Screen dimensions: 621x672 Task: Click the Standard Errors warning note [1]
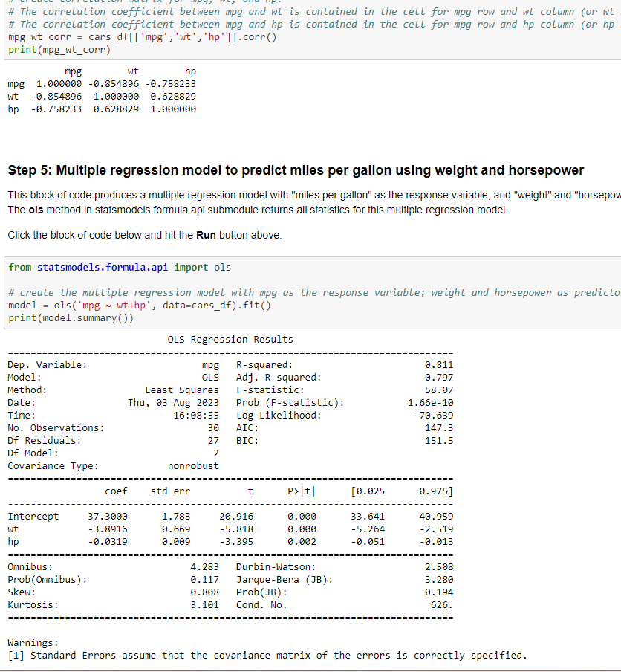[267, 656]
